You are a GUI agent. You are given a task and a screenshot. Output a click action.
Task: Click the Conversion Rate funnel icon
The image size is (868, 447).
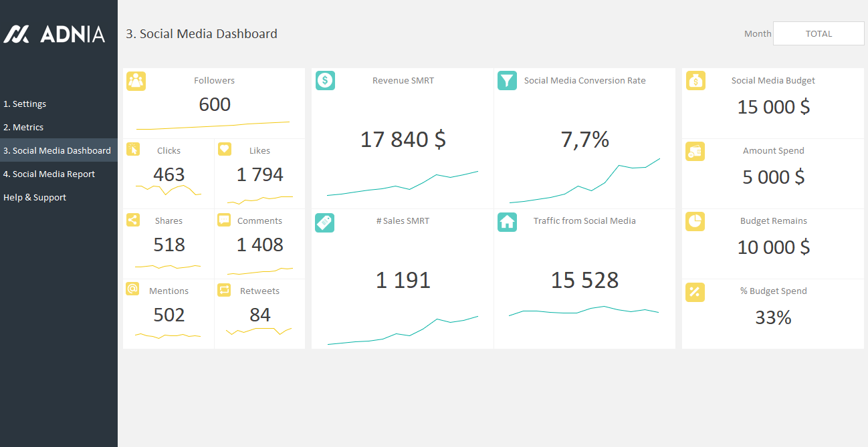click(507, 81)
